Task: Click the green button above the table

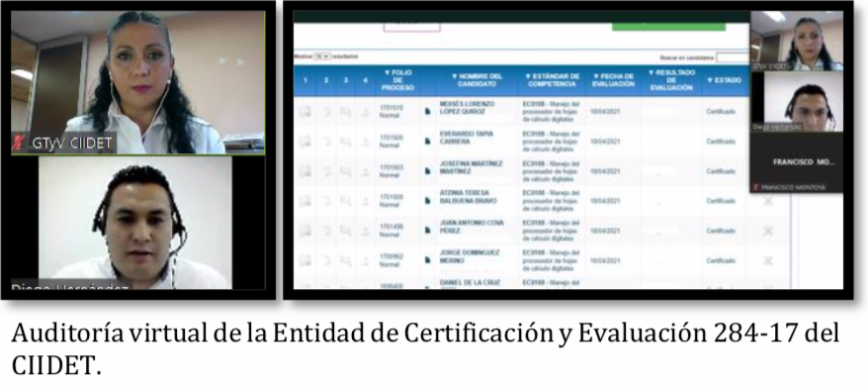Action: click(668, 26)
